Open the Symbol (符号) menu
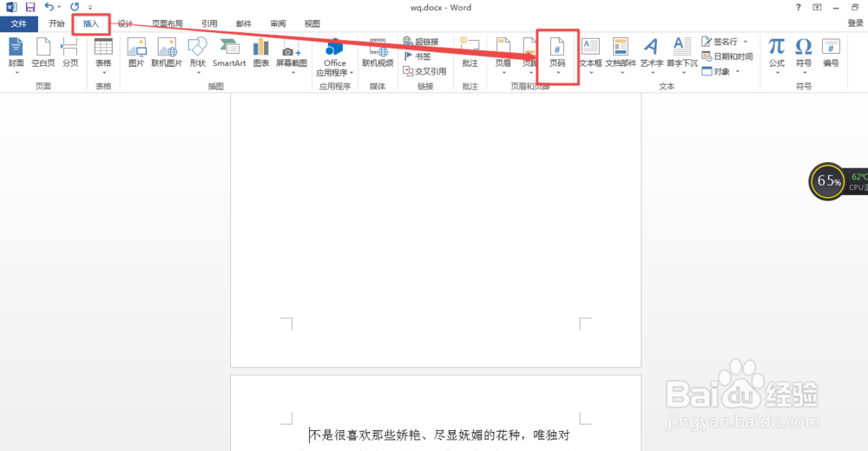Screen dimensions: 868x451 (x=804, y=56)
